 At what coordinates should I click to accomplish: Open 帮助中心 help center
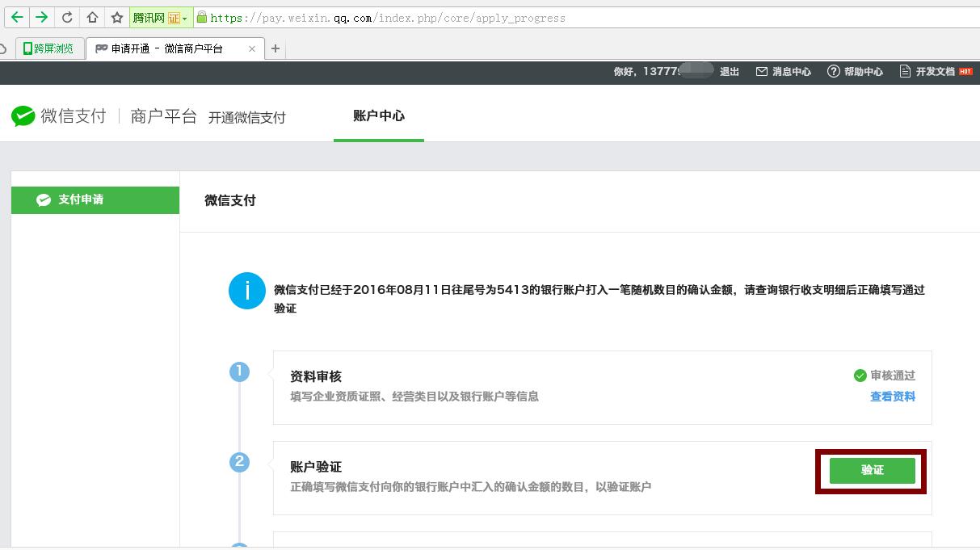pos(863,72)
